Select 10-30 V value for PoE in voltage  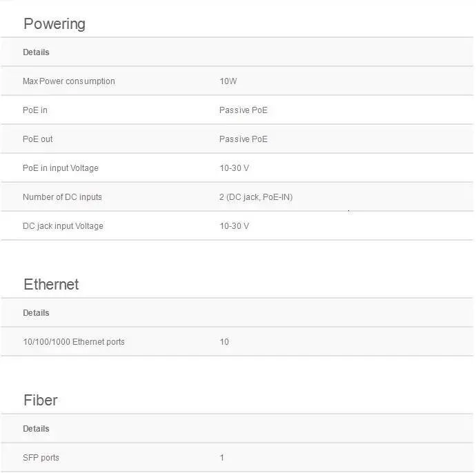(x=234, y=168)
